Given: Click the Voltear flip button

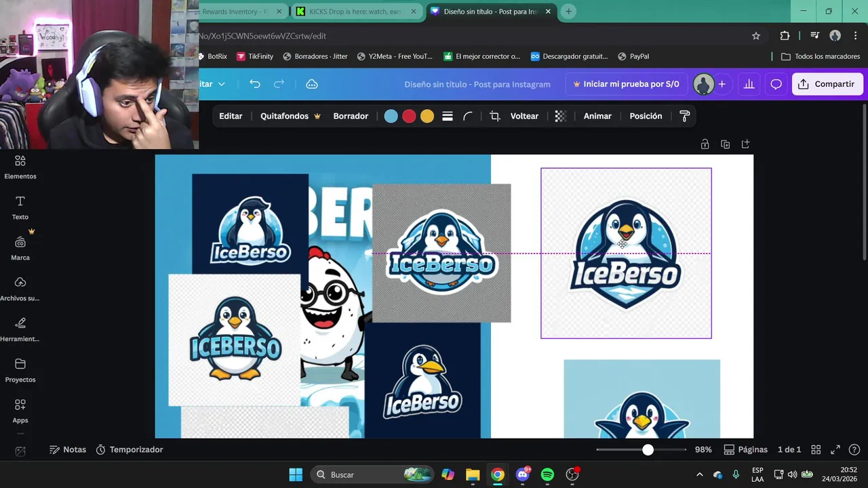Looking at the screenshot, I should coord(524,117).
